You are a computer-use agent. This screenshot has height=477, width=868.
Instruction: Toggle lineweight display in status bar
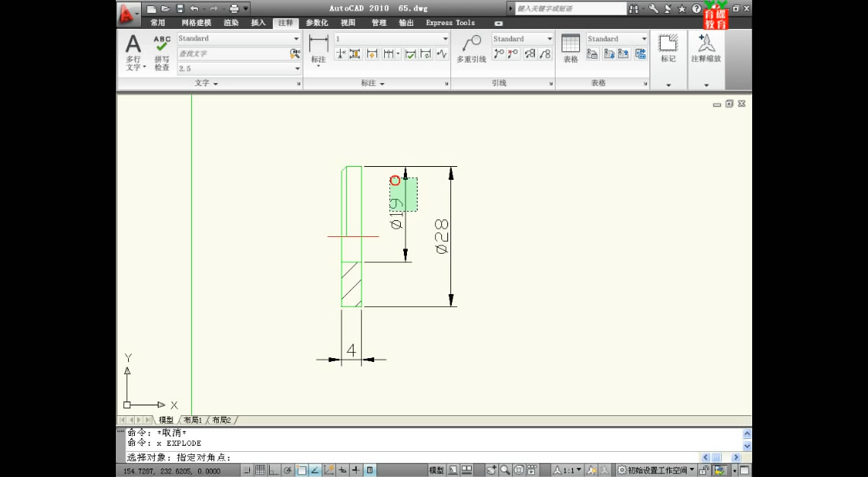pos(356,470)
